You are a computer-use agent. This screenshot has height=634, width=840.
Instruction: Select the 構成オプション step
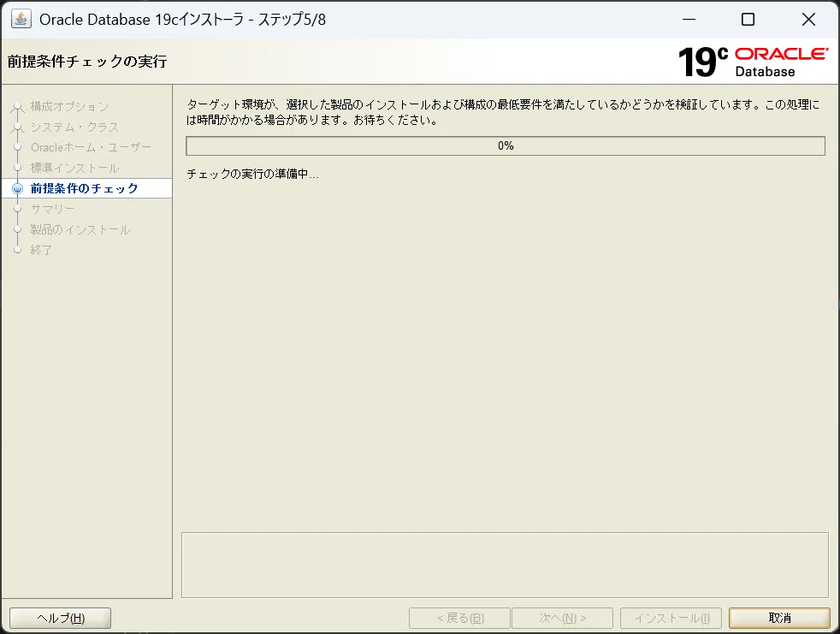[69, 107]
